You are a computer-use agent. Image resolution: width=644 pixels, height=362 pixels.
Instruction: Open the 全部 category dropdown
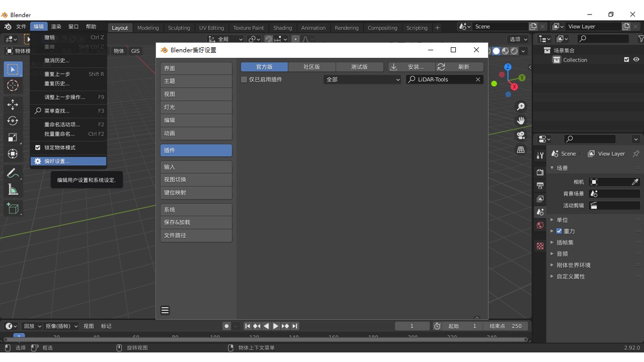[x=362, y=79]
